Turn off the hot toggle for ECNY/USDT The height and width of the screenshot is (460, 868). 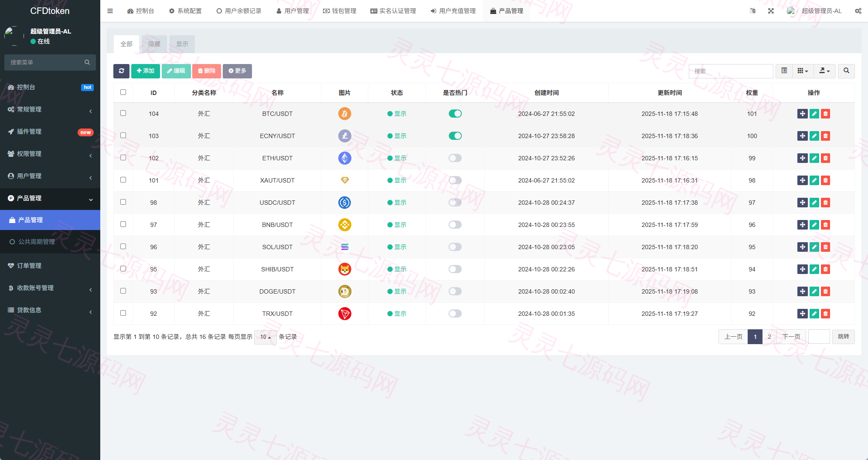point(455,136)
